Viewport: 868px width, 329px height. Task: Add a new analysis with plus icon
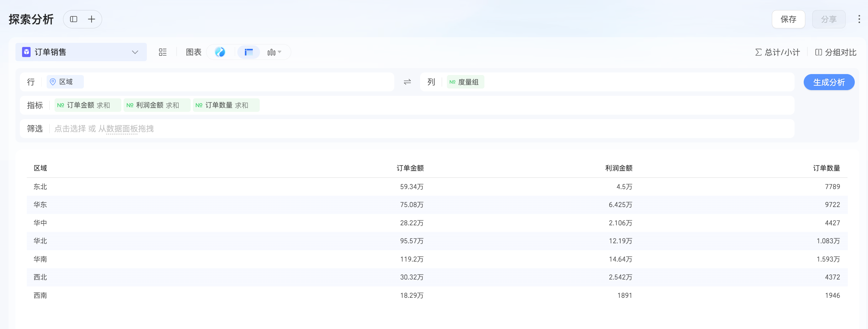coord(91,19)
